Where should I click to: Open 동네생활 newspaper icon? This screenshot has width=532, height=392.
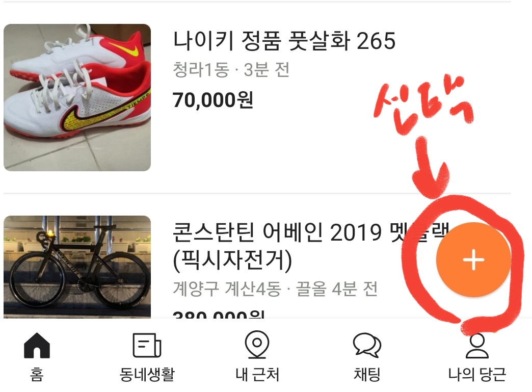(x=147, y=345)
